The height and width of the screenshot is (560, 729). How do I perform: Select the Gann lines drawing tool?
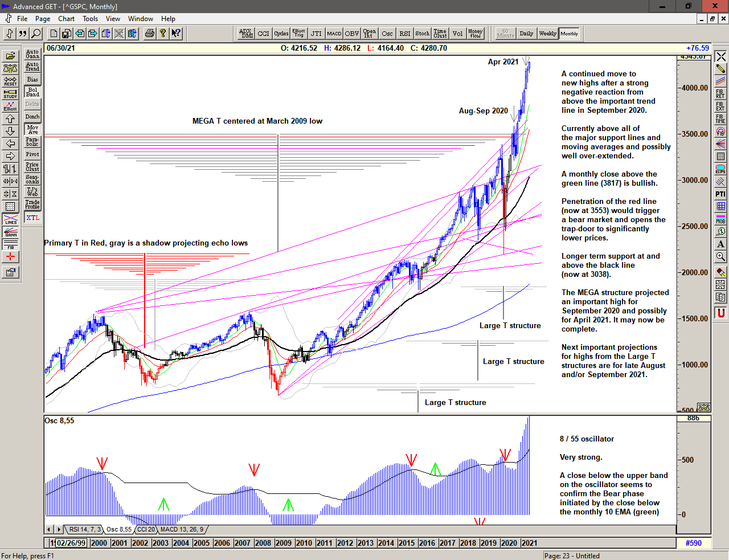pos(10,232)
